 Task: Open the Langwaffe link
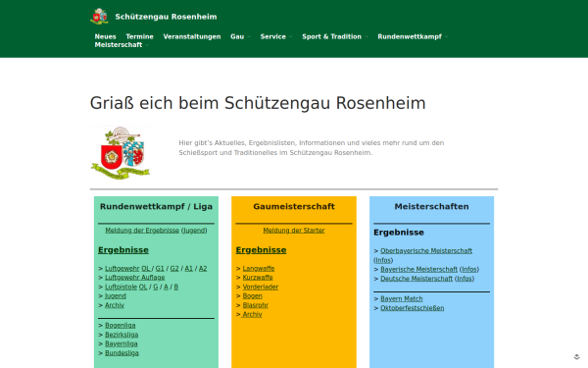(259, 268)
